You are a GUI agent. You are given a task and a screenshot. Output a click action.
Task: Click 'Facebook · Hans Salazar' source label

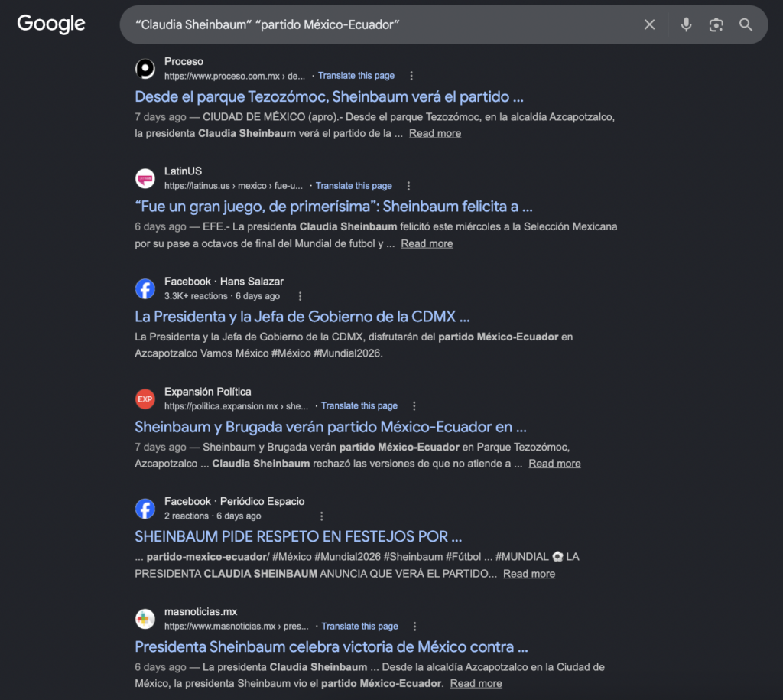tap(224, 282)
